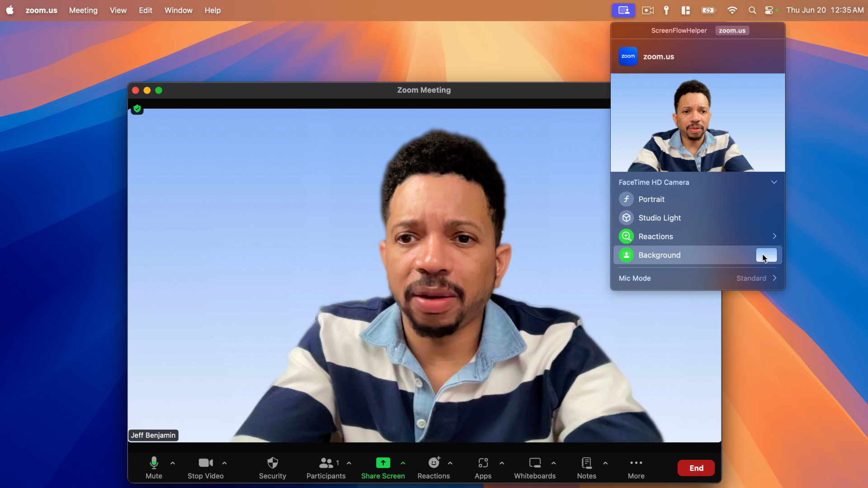The image size is (868, 488).
Task: Stop Video with the camera icon
Action: (205, 468)
